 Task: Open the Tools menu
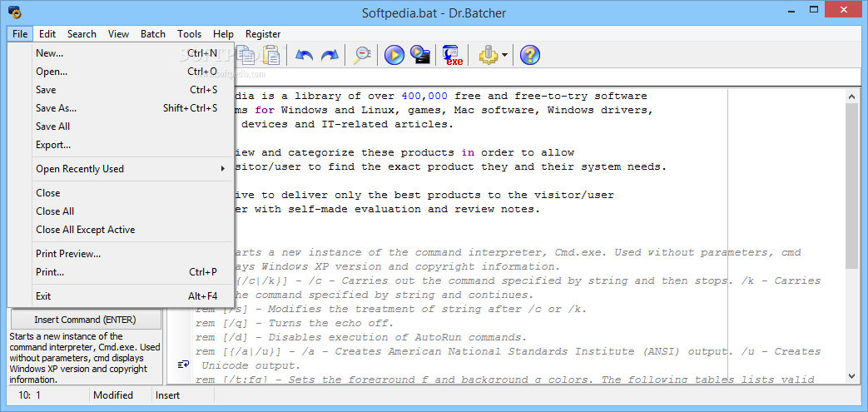pos(189,34)
